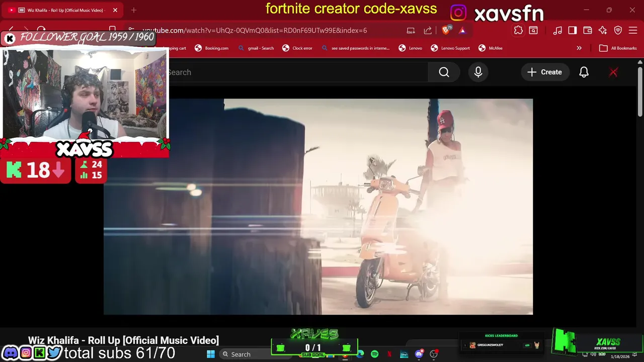The width and height of the screenshot is (644, 362).
Task: Click the Brave Shields lion icon
Action: click(446, 30)
